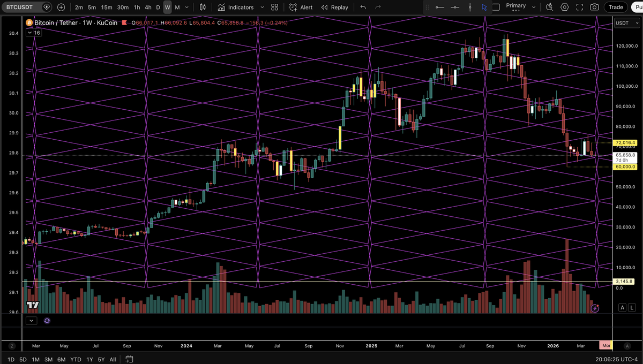Toggle log scale L button

click(632, 308)
